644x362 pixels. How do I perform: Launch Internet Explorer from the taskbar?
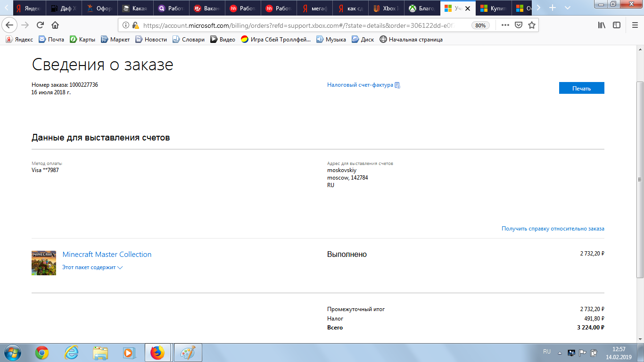click(71, 353)
